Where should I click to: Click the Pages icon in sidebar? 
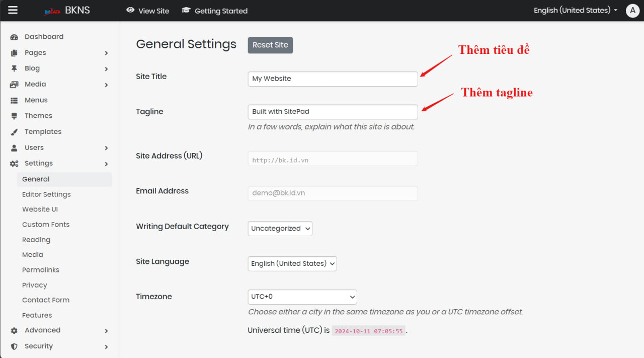point(14,53)
